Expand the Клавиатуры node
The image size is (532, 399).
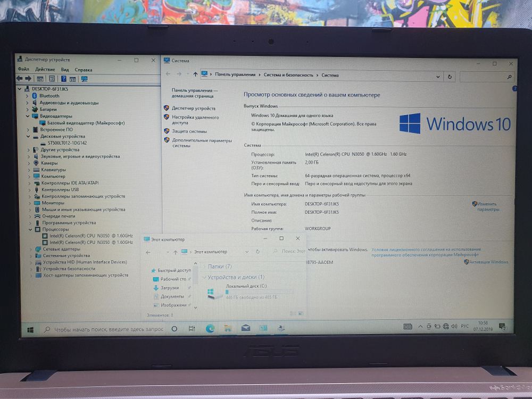[x=29, y=170]
